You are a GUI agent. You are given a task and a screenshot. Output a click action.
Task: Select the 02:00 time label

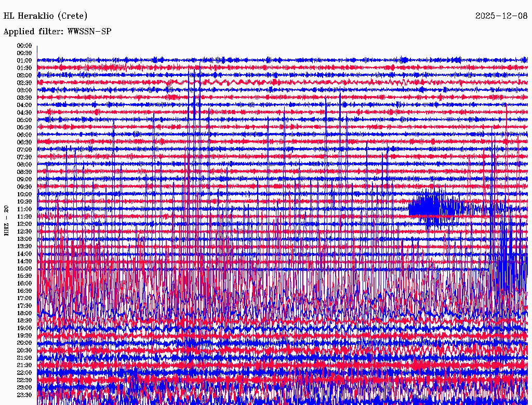click(x=24, y=75)
